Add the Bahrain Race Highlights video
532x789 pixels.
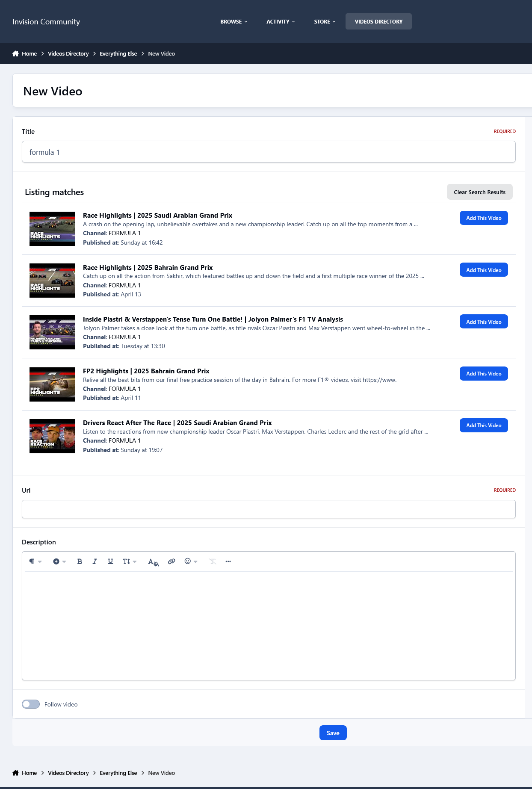pyautogui.click(x=484, y=270)
